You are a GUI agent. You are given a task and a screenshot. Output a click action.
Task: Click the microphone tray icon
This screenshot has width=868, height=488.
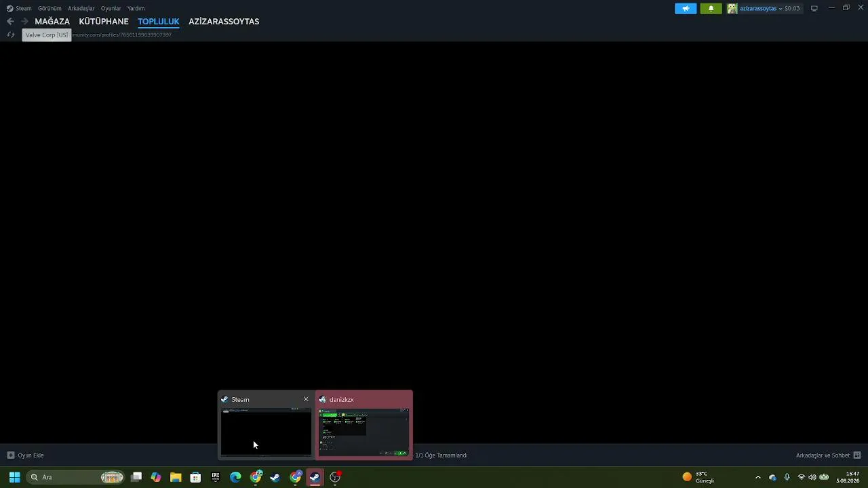coord(787,477)
